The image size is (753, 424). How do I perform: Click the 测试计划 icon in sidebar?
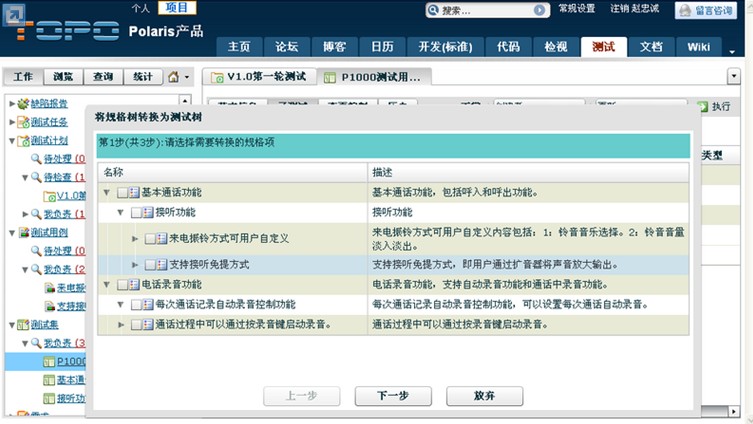click(23, 141)
